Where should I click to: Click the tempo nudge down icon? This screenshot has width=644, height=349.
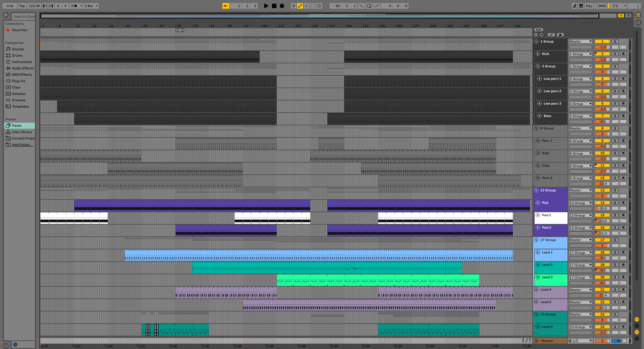(45, 6)
